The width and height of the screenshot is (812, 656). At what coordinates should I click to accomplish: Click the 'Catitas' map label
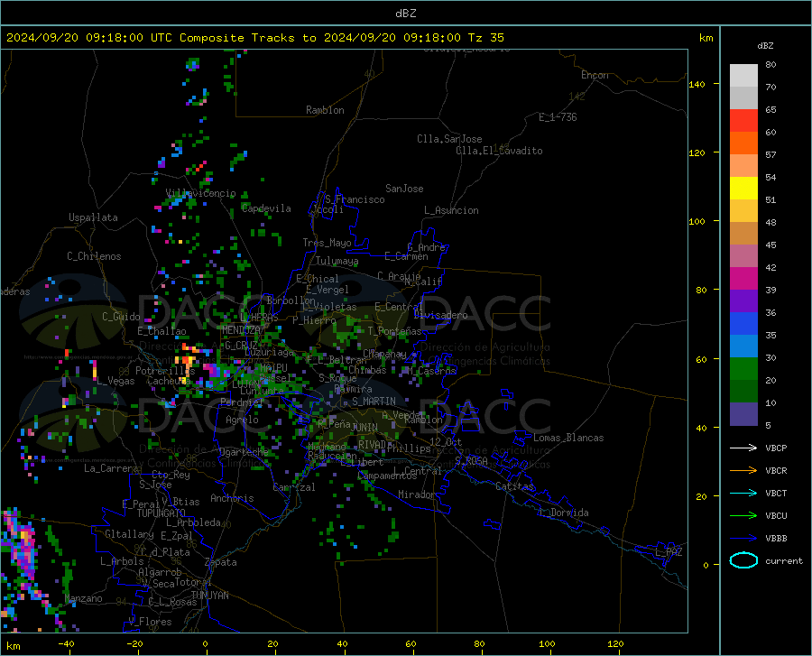coord(514,486)
